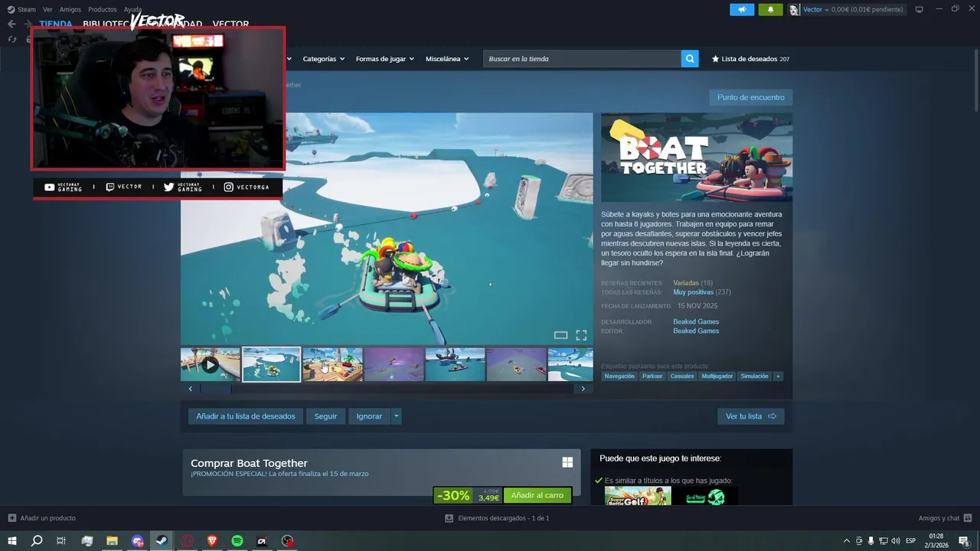Viewport: 980px width, 551px height.
Task: Select the purple screenshot thumbnail
Action: tap(394, 364)
